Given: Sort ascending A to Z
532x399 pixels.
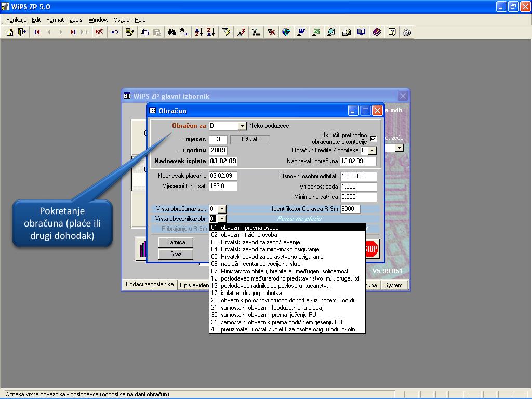Looking at the screenshot, I should click(x=199, y=32).
